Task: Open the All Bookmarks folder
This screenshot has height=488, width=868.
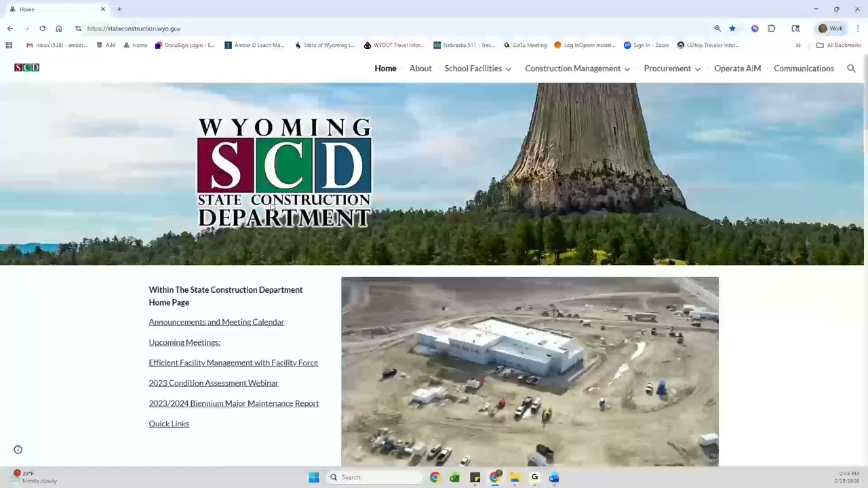Action: click(839, 45)
